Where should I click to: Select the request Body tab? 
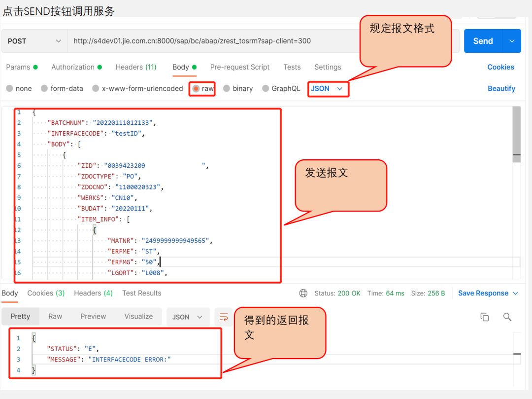[184, 67]
